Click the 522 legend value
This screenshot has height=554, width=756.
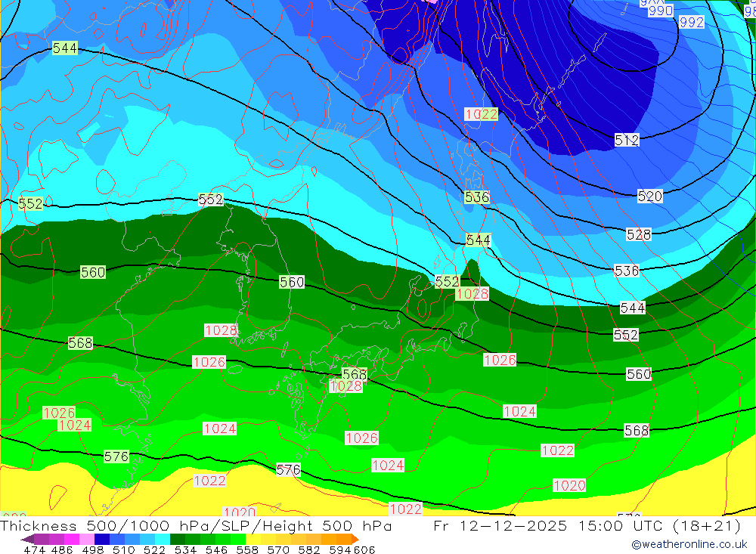(x=154, y=549)
